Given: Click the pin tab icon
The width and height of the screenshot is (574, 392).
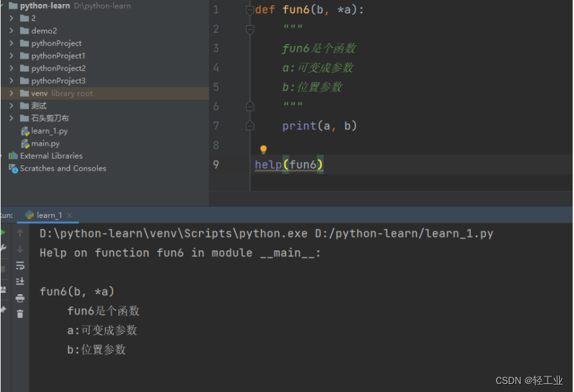Looking at the screenshot, I should [3, 310].
